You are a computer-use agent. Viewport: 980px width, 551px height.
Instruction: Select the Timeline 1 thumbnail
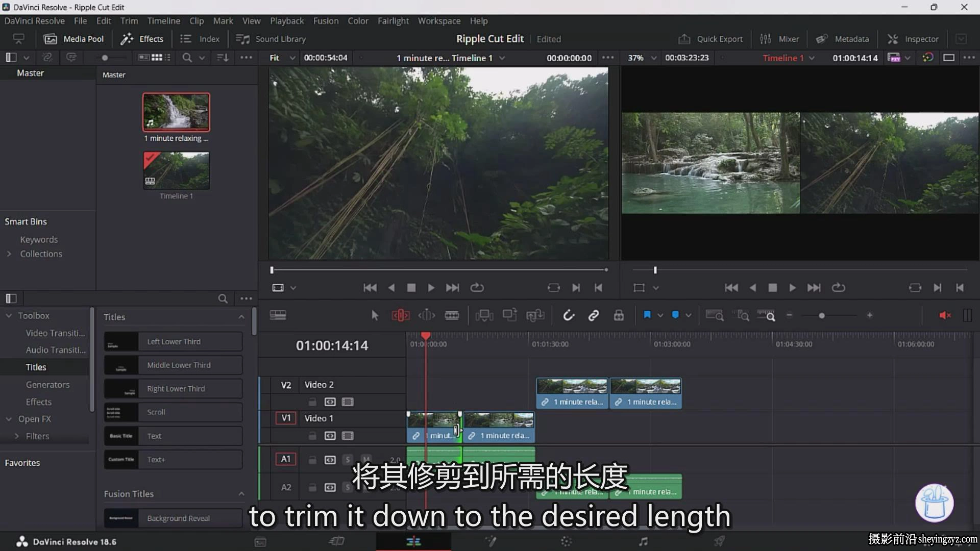click(176, 170)
